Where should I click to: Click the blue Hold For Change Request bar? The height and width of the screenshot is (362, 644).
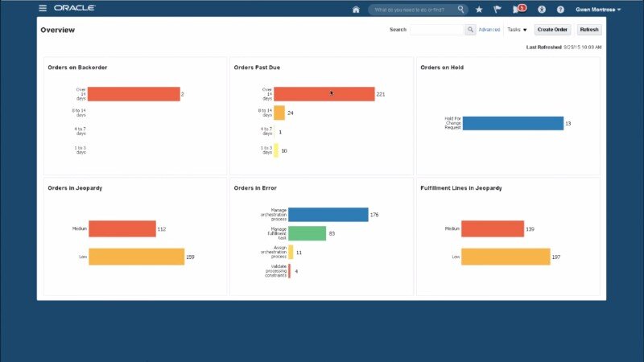coord(513,123)
